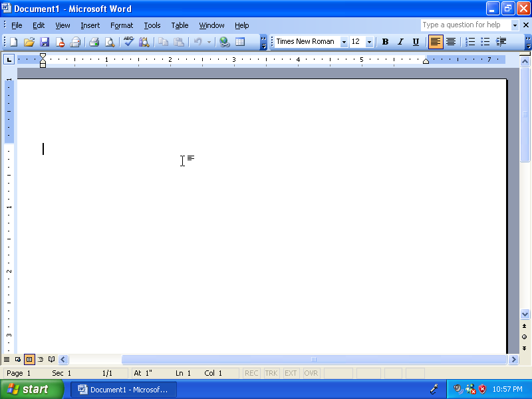The image size is (532, 399).
Task: Click the right indent marker on ruler
Action: click(x=426, y=61)
